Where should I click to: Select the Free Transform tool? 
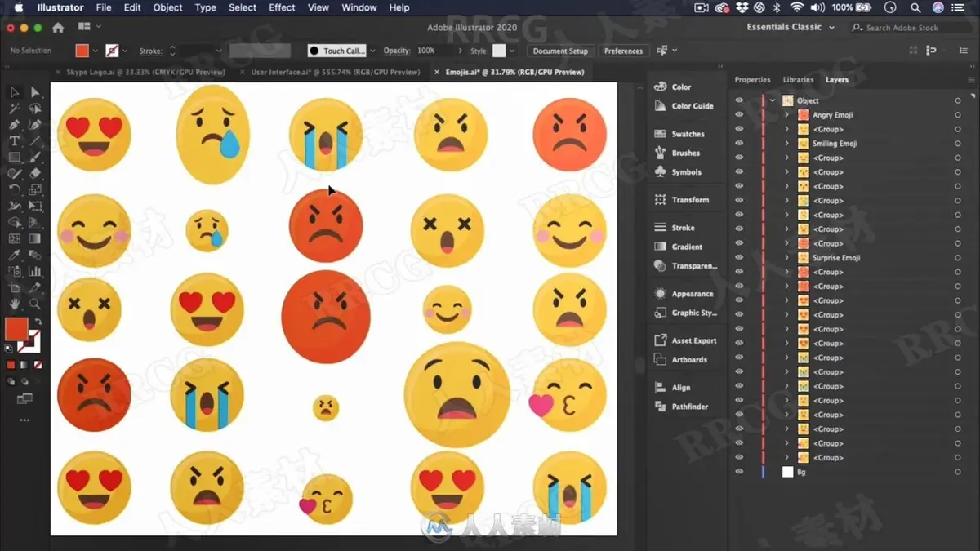(x=35, y=207)
